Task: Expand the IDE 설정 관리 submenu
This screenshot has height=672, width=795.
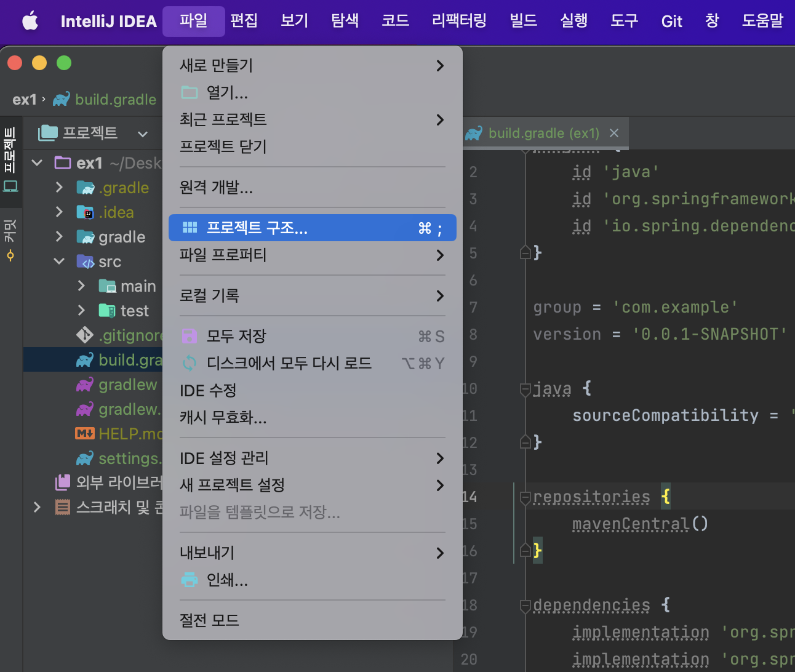Action: pos(313,458)
